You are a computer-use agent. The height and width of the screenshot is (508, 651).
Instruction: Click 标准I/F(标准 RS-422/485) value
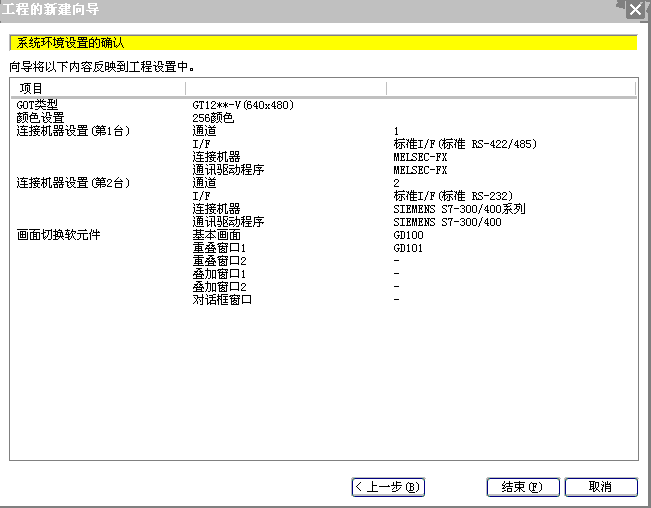click(x=465, y=144)
